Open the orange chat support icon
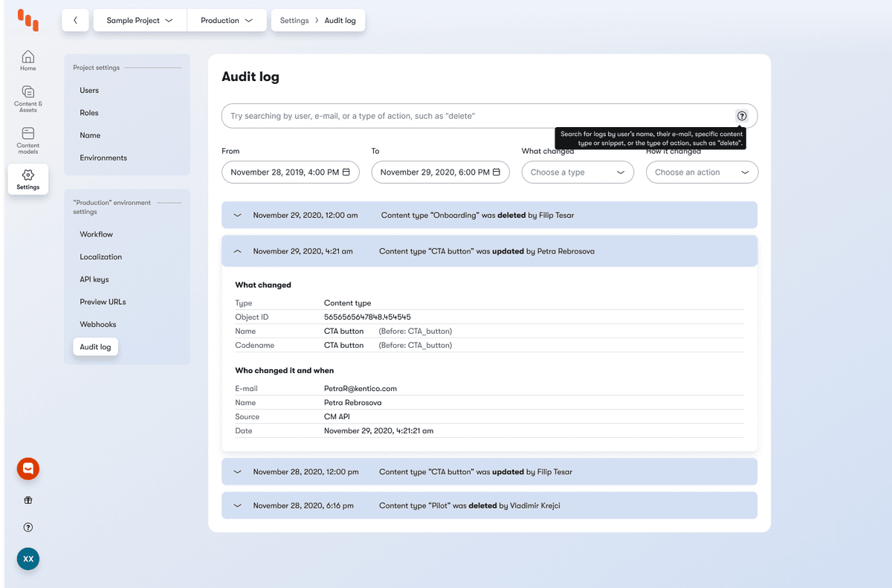892x588 pixels. [28, 468]
